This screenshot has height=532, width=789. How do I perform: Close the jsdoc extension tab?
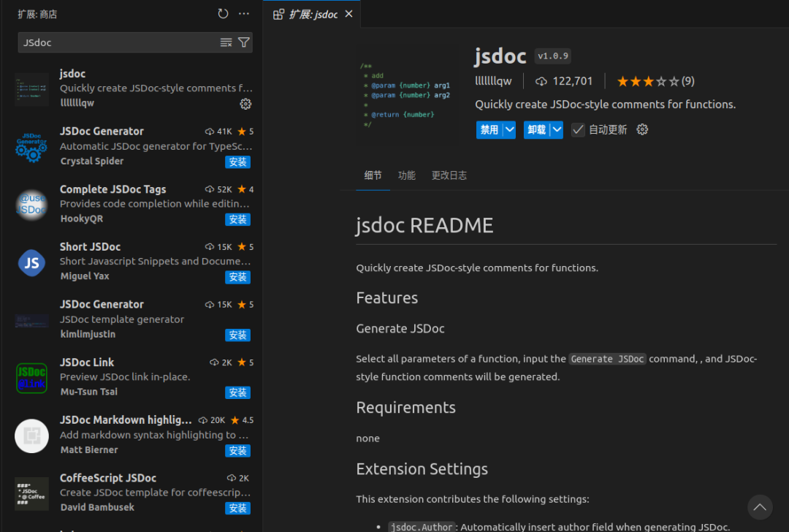pos(348,14)
